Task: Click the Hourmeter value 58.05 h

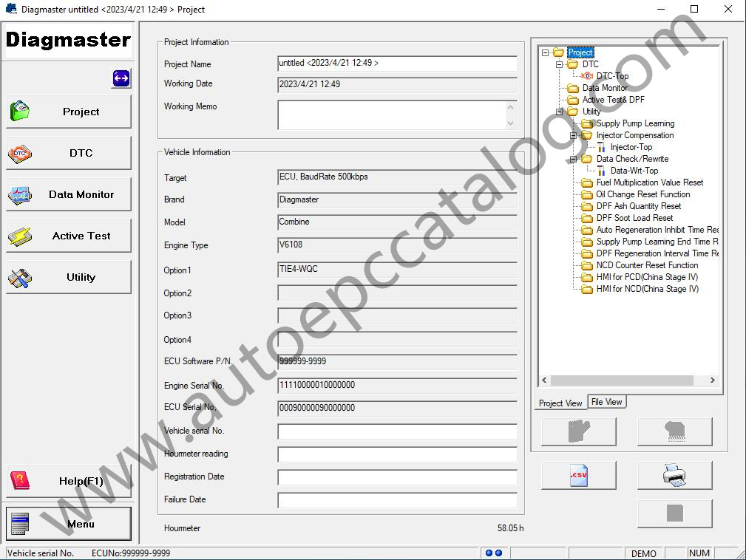Action: [x=510, y=528]
